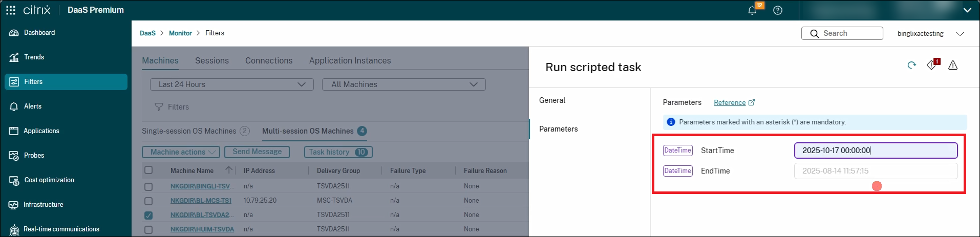Click the Cost optimization icon

(14, 180)
